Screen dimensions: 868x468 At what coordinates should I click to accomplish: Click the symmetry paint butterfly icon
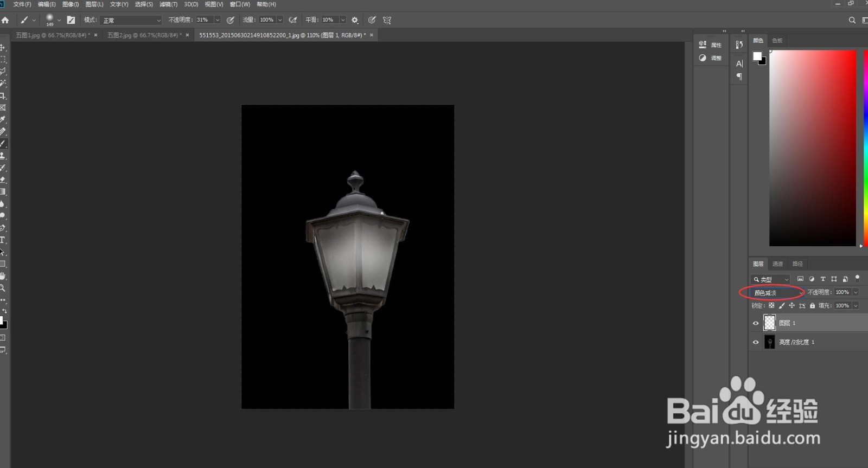tap(387, 20)
